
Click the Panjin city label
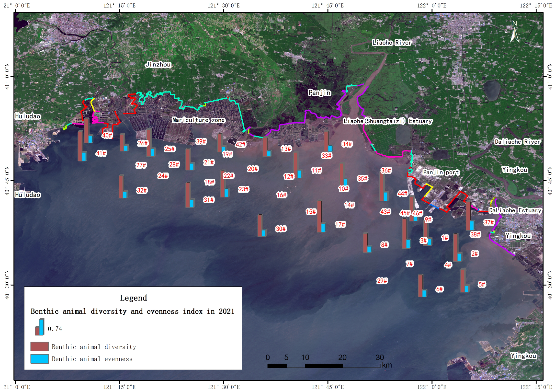pyautogui.click(x=319, y=92)
